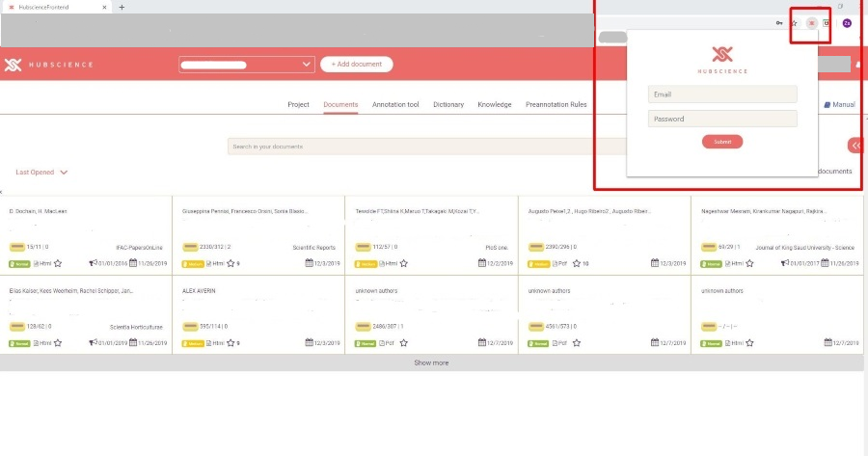Image resolution: width=868 pixels, height=456 pixels.
Task: Click the password key icon in address bar
Action: pos(779,23)
